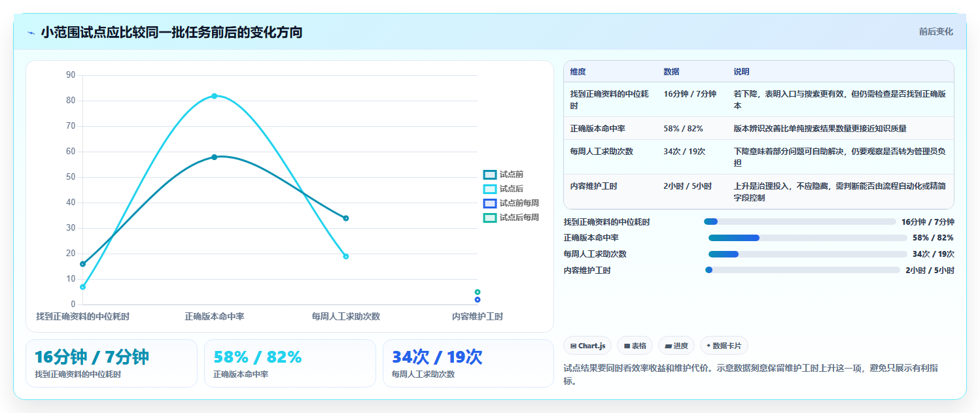Click the y-axis value 90
980x413 pixels.
[71, 75]
